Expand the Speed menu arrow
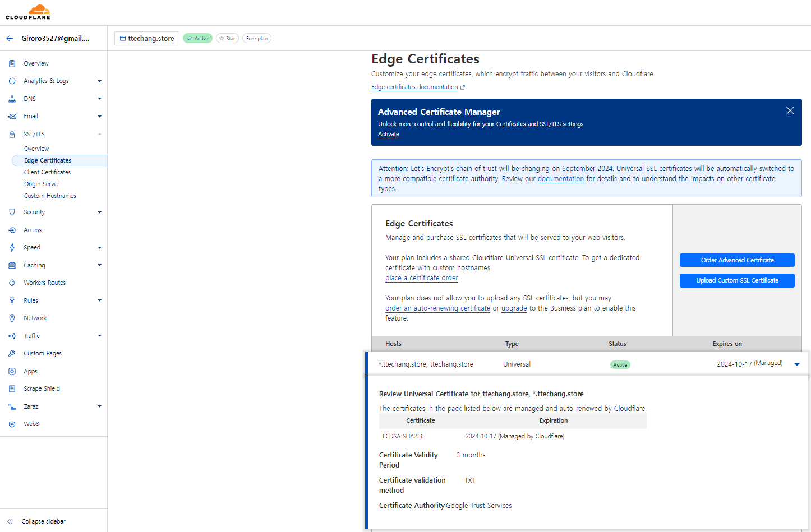 pyautogui.click(x=100, y=248)
